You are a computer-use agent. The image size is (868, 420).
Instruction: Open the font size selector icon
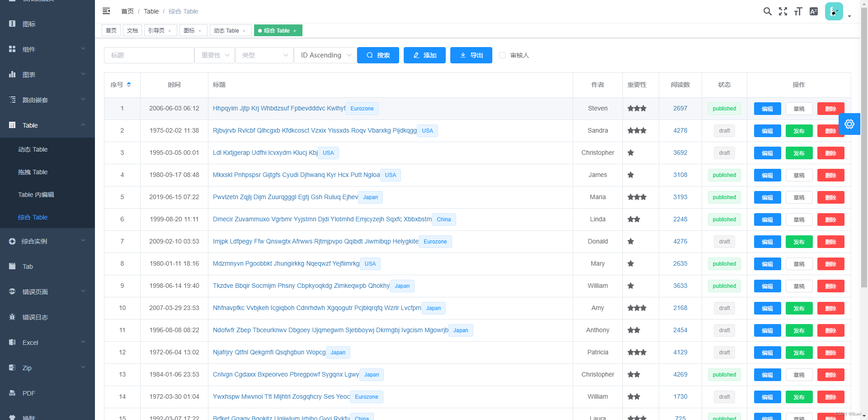point(798,11)
